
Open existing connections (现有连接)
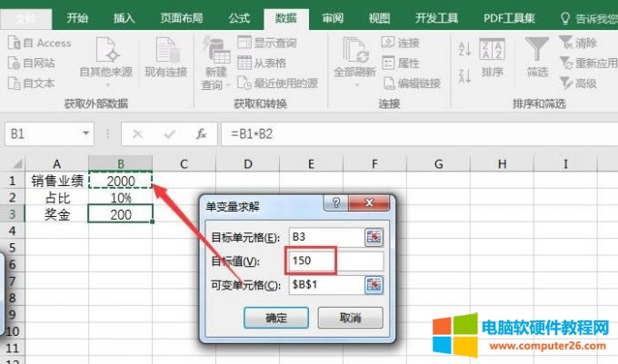coord(166,58)
